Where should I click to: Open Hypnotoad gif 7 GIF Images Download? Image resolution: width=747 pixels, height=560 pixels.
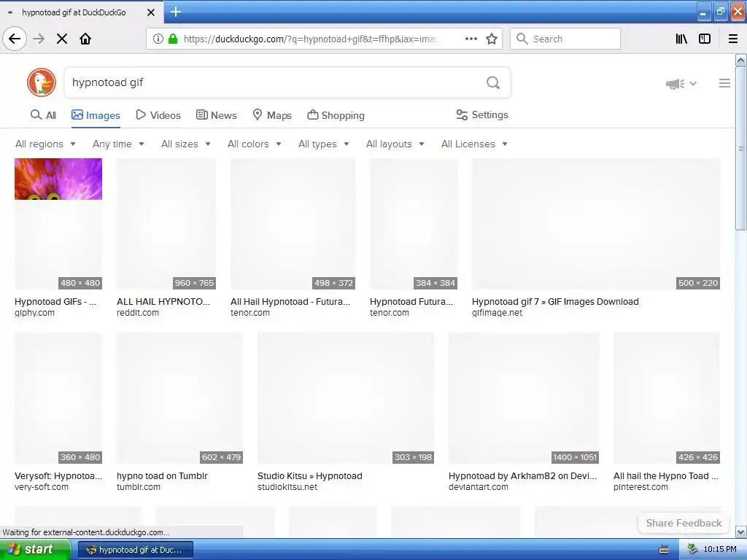tap(555, 301)
